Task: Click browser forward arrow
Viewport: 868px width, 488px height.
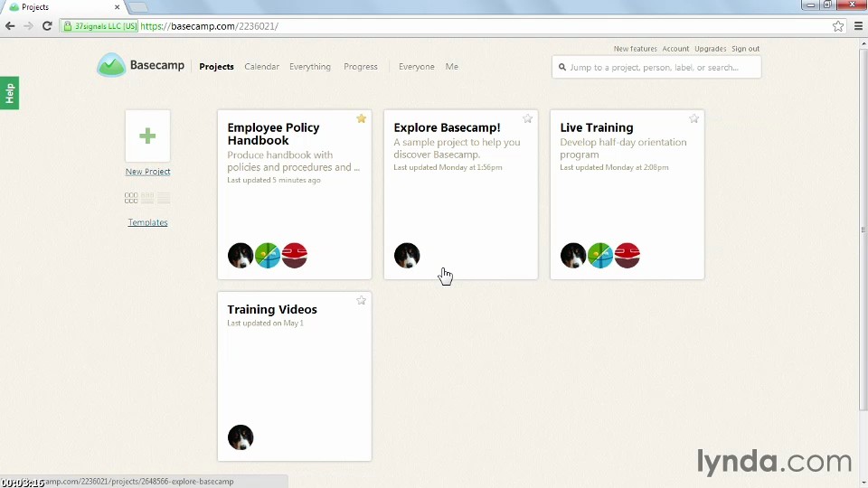Action: click(28, 26)
